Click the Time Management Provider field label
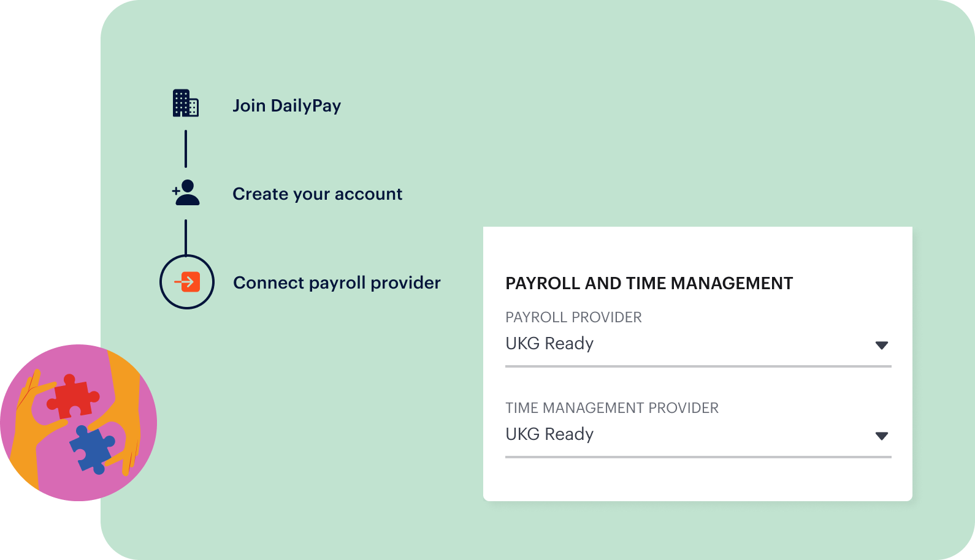This screenshot has height=560, width=975. (611, 408)
